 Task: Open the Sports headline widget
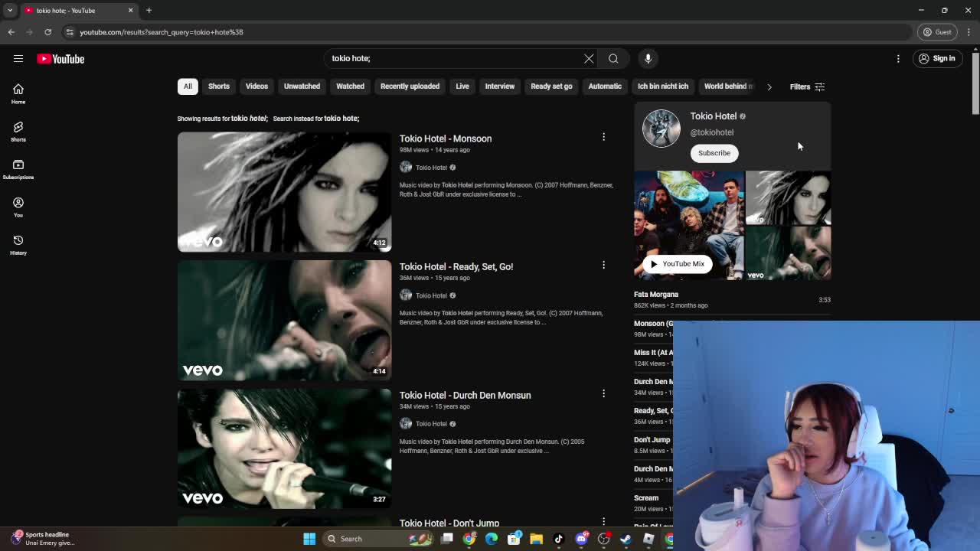coord(43,539)
